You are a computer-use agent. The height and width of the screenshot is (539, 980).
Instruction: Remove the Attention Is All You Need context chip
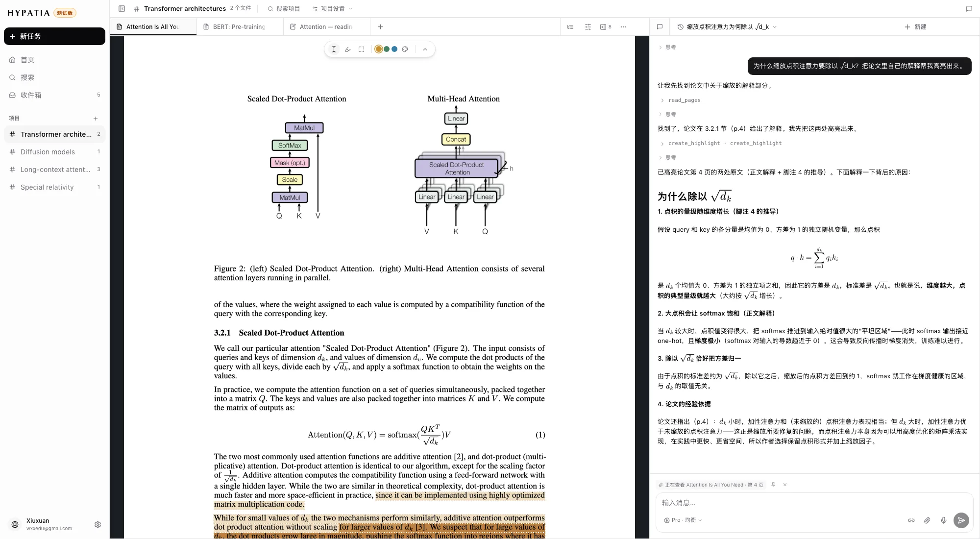[785, 485]
